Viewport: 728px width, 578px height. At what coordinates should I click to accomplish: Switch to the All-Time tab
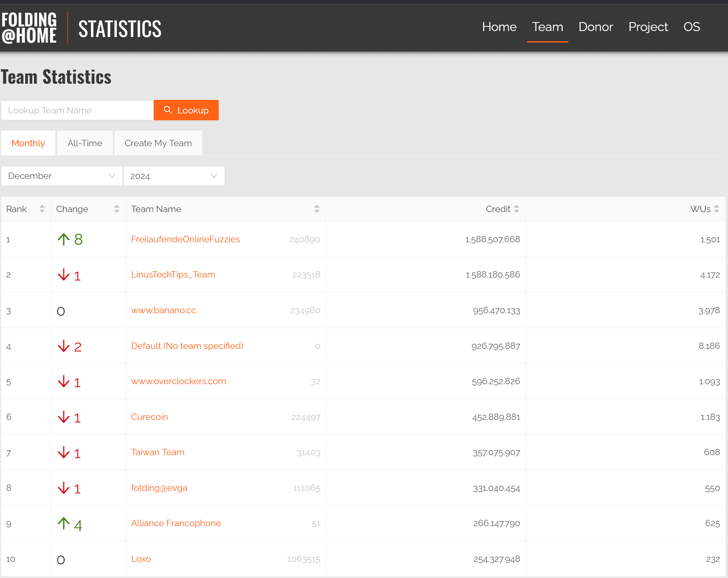(85, 143)
